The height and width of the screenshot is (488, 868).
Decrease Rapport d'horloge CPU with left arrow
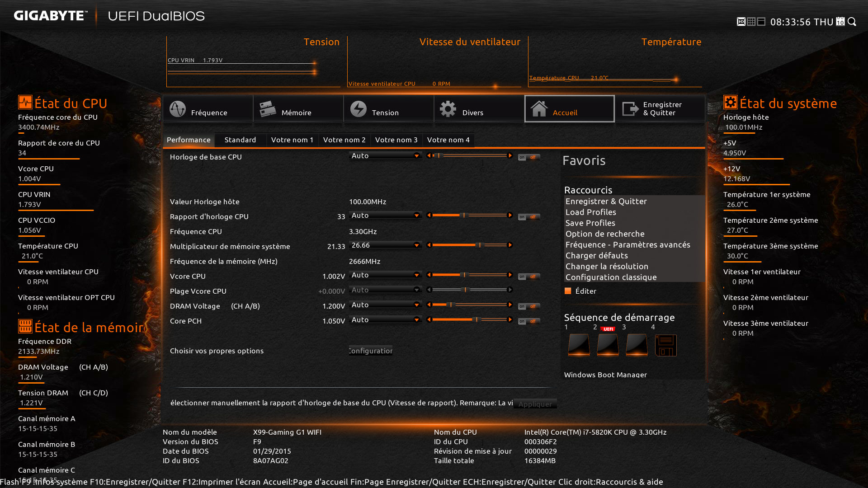pos(429,215)
